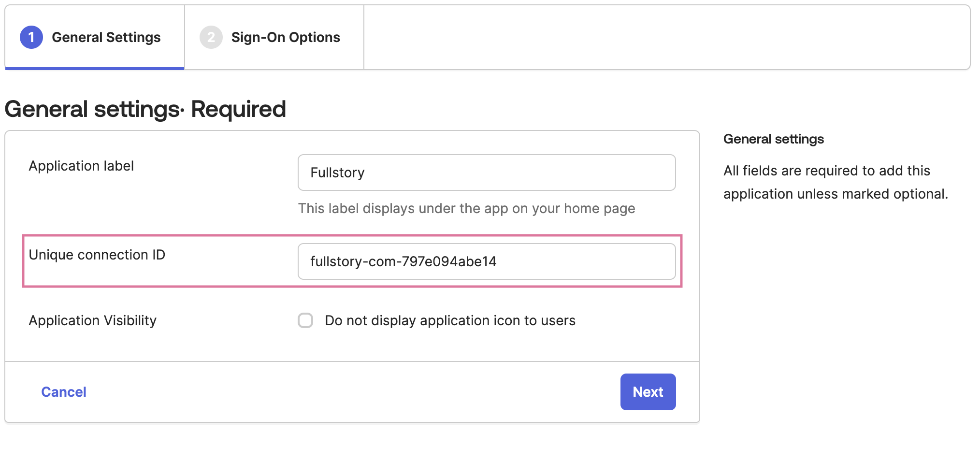Click the right sidebar "General settings" title
The image size is (980, 461).
coord(773,139)
